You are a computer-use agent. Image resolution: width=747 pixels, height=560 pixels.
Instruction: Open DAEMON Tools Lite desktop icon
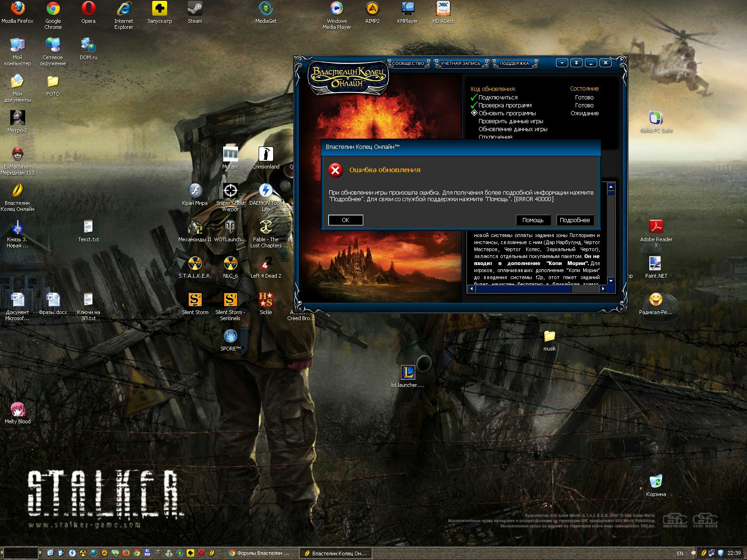point(266,197)
